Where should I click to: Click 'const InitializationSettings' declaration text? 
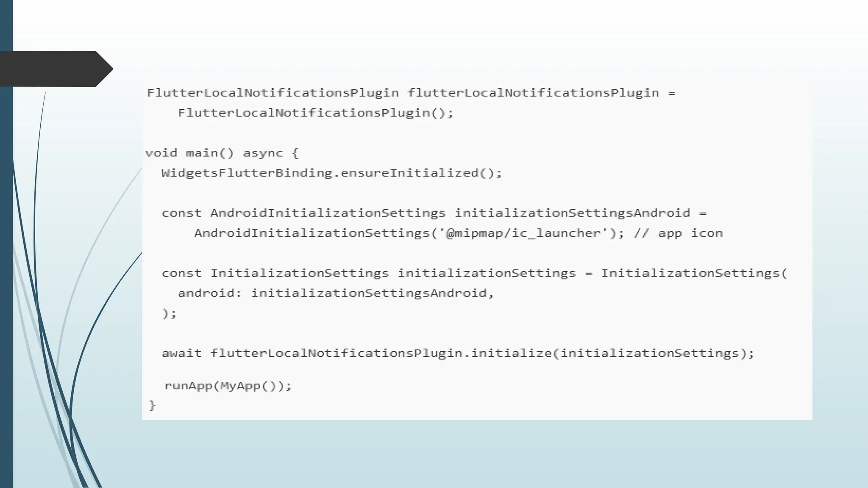coord(275,273)
